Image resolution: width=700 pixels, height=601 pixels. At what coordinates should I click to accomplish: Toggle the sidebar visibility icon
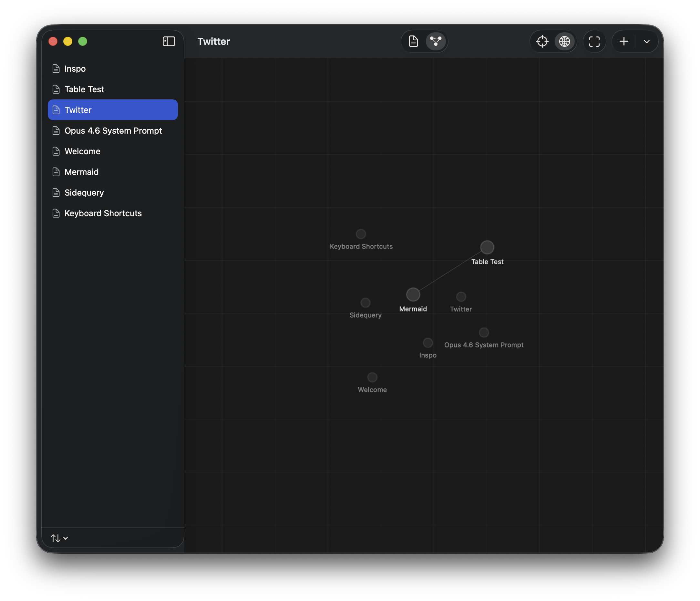tap(169, 41)
